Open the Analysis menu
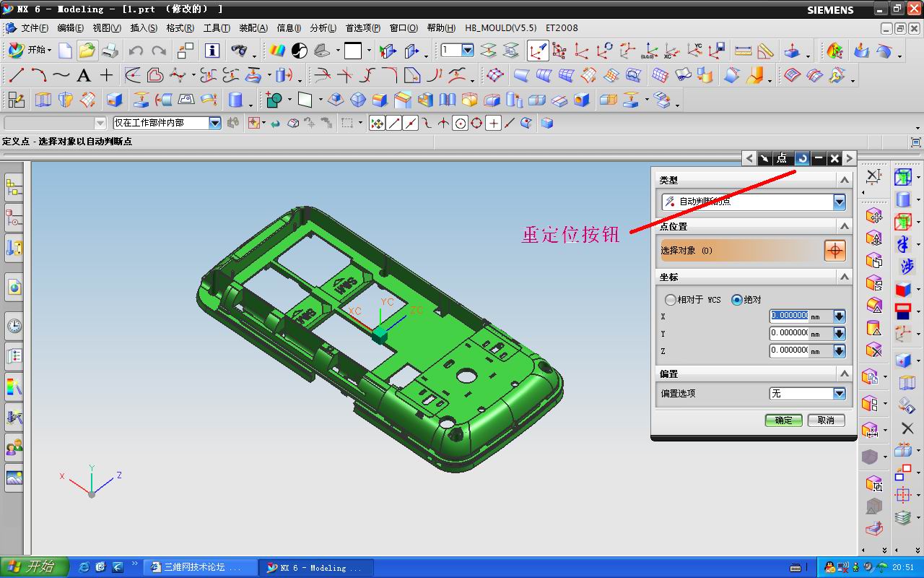This screenshot has width=924, height=578. point(323,28)
